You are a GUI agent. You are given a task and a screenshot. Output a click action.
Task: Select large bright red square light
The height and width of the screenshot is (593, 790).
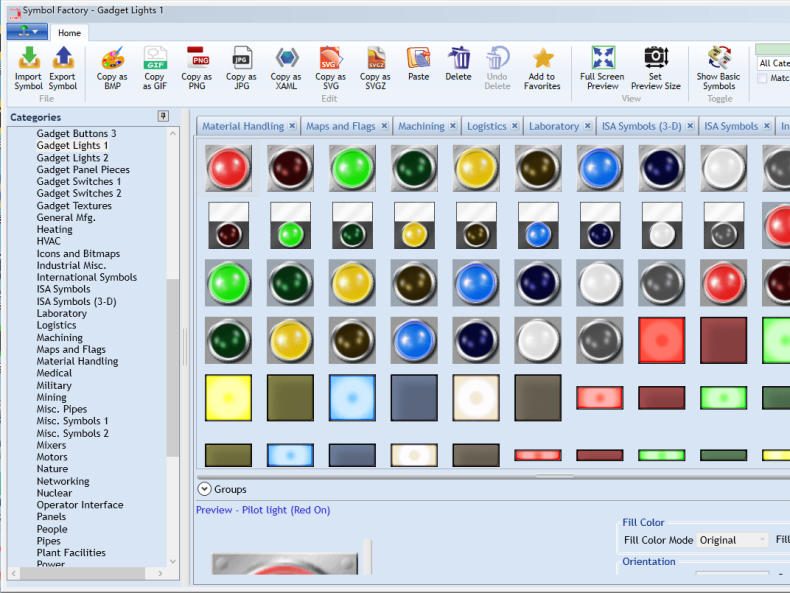[662, 340]
